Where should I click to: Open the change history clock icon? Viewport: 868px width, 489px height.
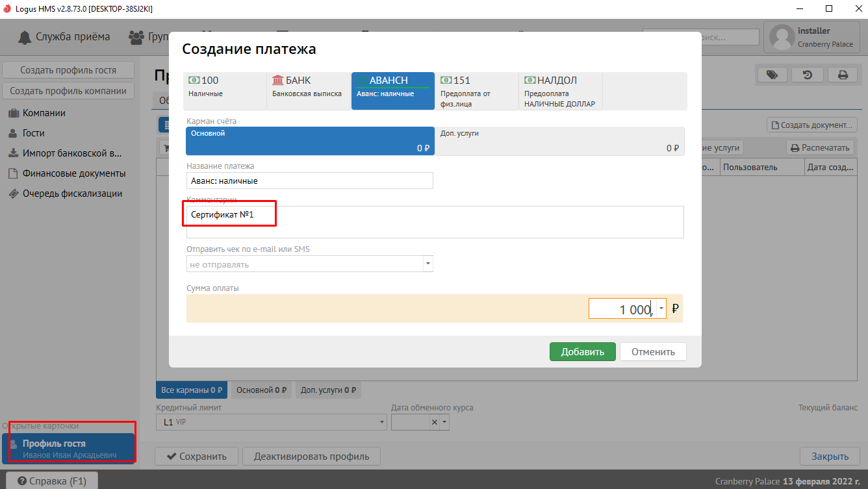click(x=807, y=75)
